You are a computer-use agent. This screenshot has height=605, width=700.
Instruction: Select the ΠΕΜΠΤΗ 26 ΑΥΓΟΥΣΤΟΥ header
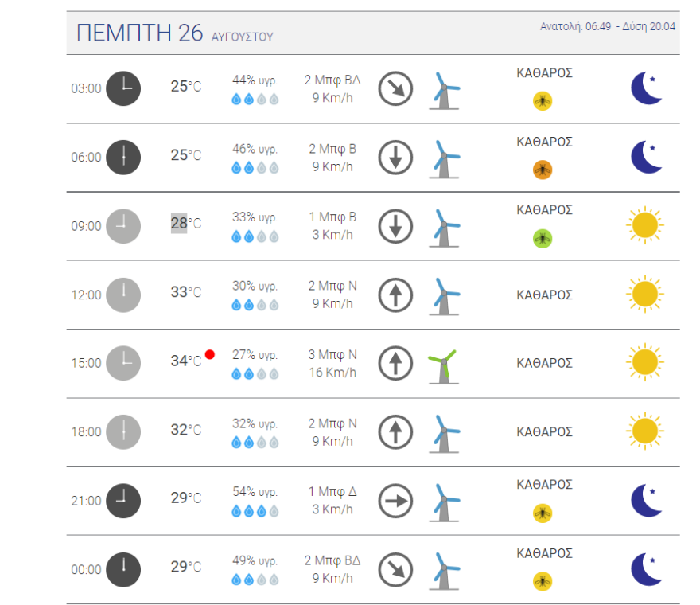[x=175, y=34]
